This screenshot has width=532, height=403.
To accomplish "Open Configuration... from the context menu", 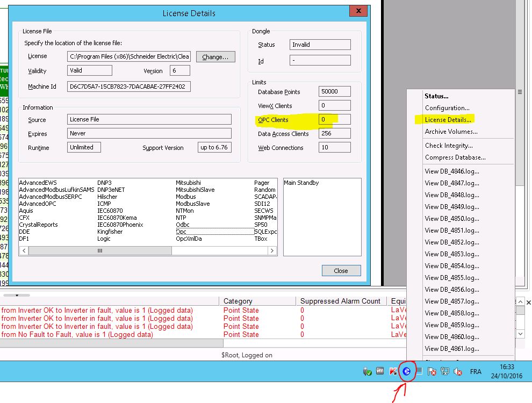I will [x=447, y=108].
